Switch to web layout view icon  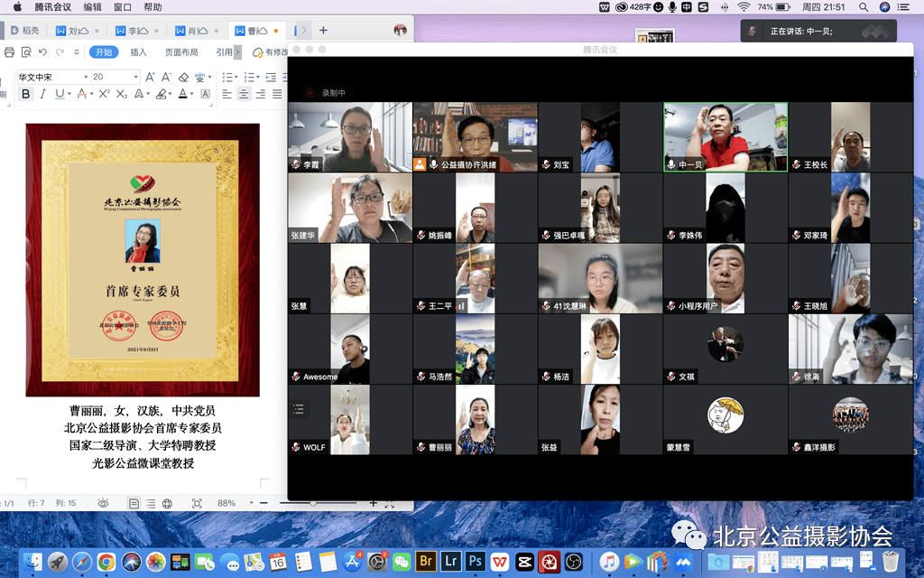coord(167,503)
